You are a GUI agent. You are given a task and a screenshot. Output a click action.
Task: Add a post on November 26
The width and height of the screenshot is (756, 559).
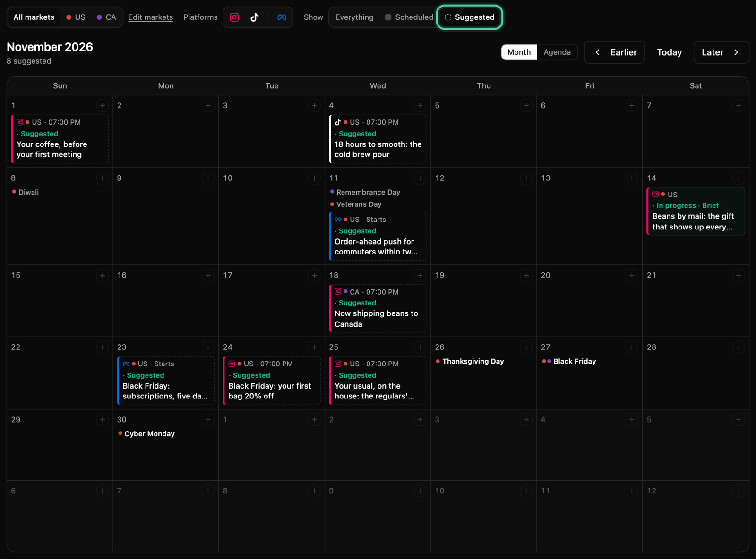[526, 347]
